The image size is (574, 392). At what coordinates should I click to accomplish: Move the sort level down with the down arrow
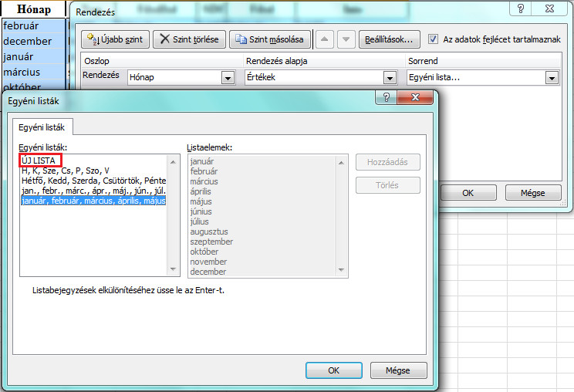coord(346,39)
